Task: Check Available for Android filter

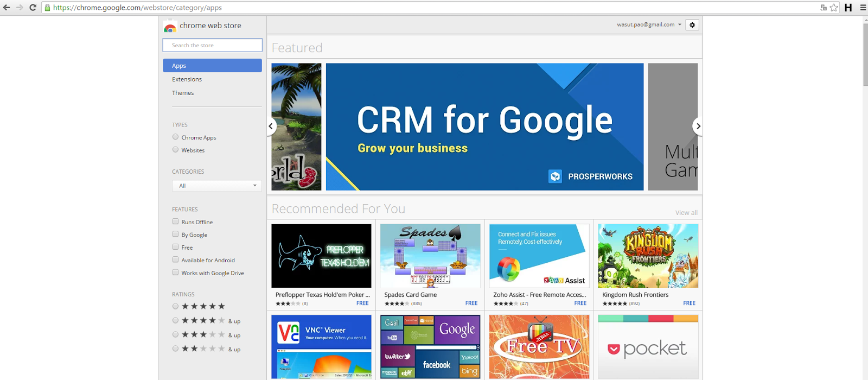Action: (x=175, y=259)
